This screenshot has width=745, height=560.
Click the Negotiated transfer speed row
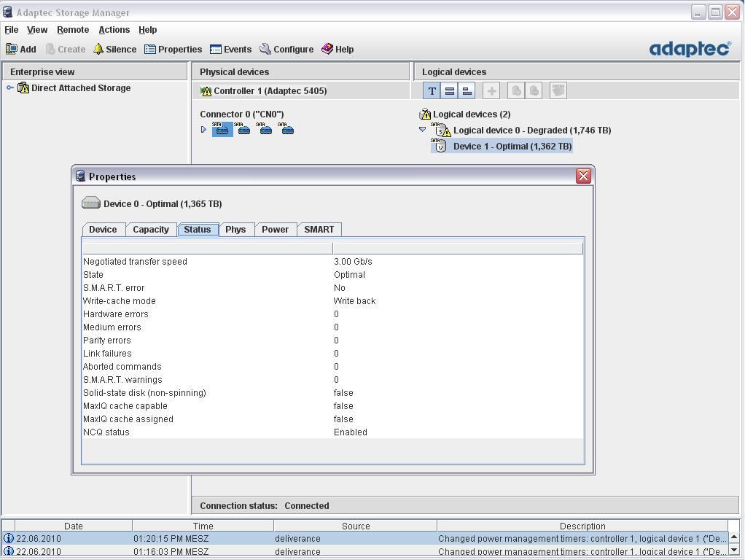(332, 262)
